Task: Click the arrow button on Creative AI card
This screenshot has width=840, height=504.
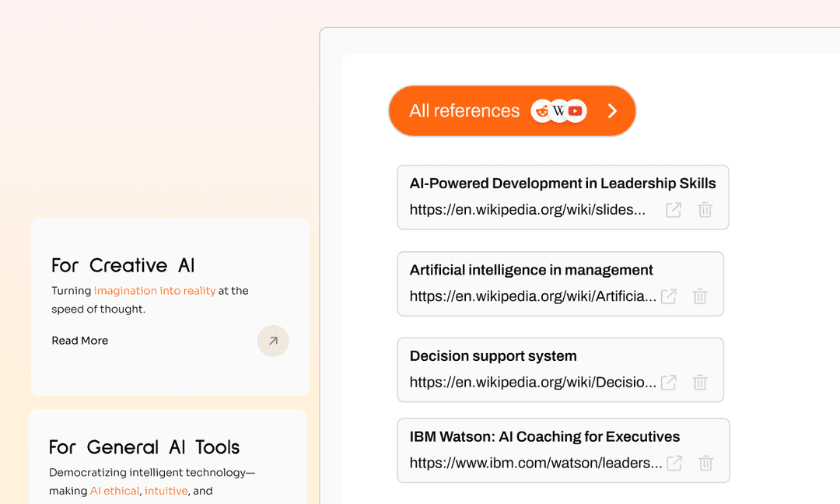Action: 273,341
